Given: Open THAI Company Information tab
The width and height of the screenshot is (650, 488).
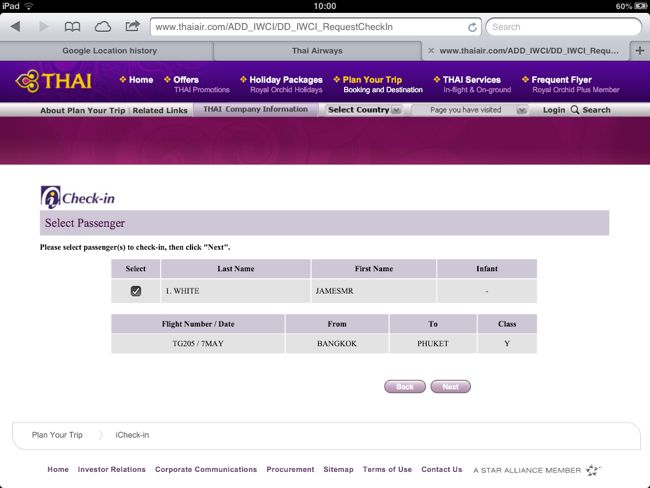Looking at the screenshot, I should [255, 109].
